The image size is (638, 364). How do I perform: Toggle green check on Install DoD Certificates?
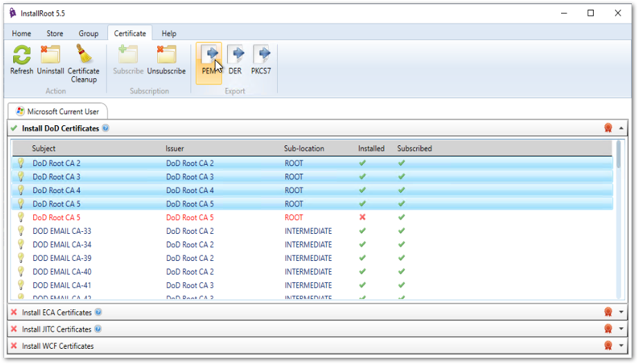pos(14,129)
